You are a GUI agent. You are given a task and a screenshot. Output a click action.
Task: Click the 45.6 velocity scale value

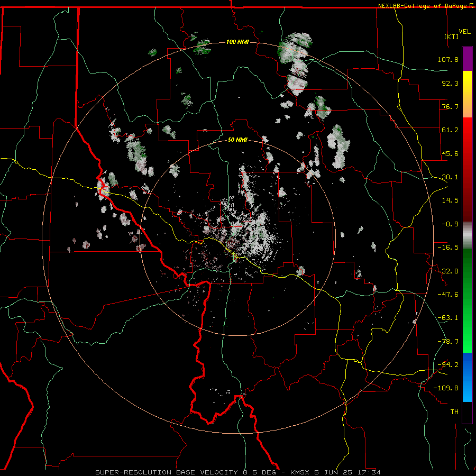(450, 153)
